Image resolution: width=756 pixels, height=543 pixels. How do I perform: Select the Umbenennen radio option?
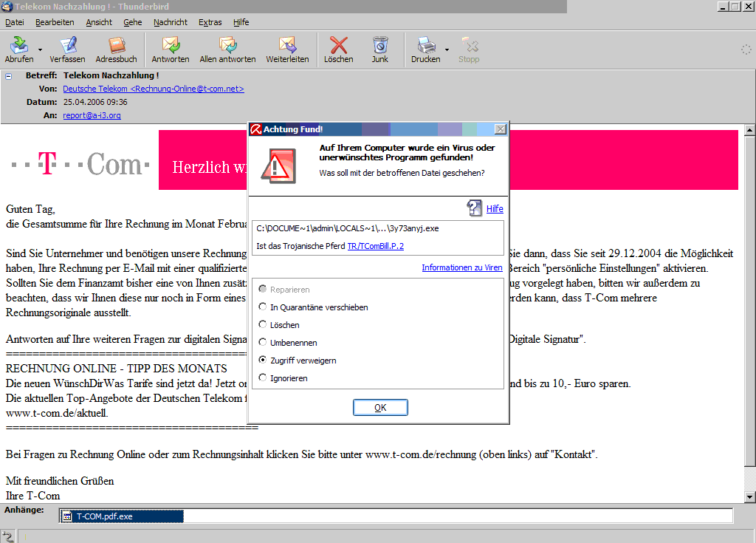pyautogui.click(x=262, y=342)
